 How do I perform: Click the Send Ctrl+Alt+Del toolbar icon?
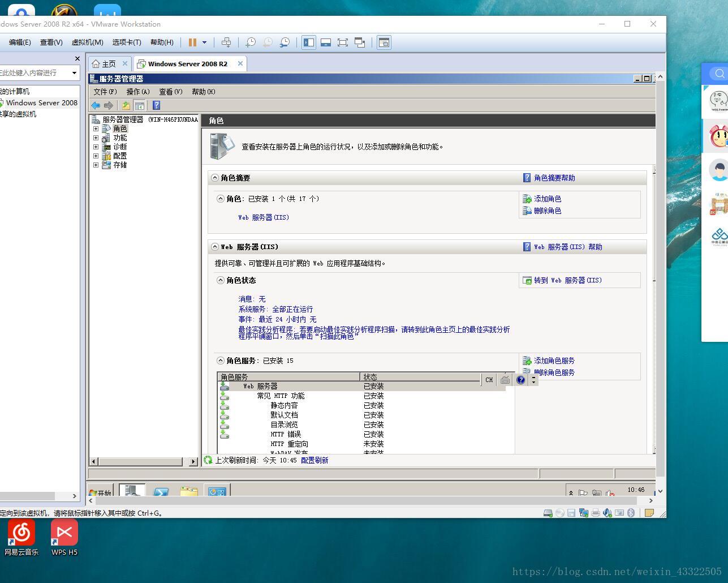click(x=226, y=42)
